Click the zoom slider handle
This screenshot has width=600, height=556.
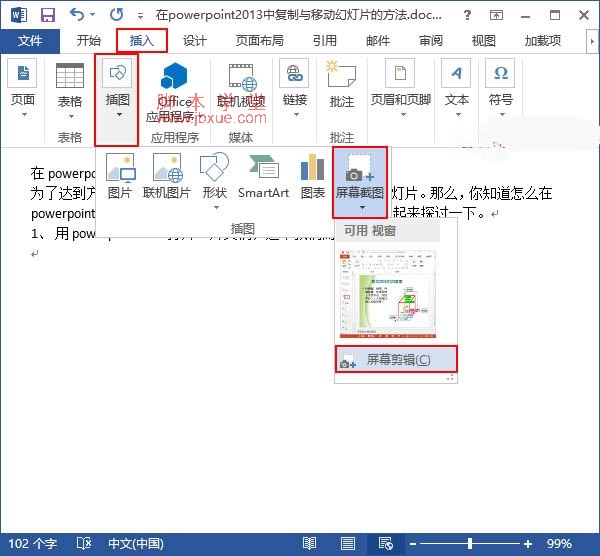coord(470,543)
